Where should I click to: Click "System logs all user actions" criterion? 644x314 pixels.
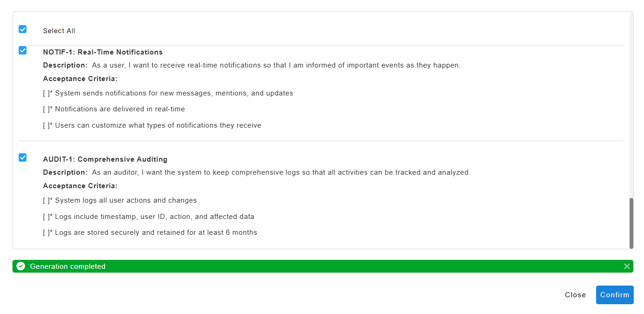point(126,200)
